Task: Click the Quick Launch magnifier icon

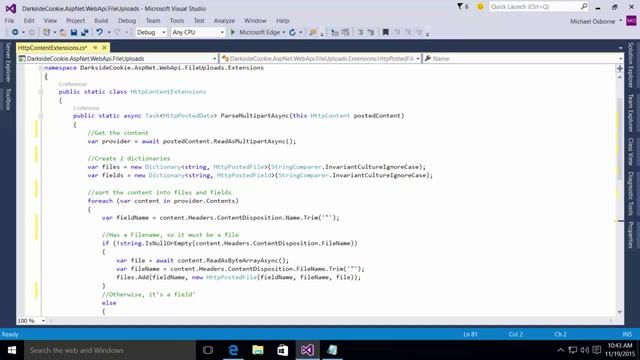Action: [584, 7]
